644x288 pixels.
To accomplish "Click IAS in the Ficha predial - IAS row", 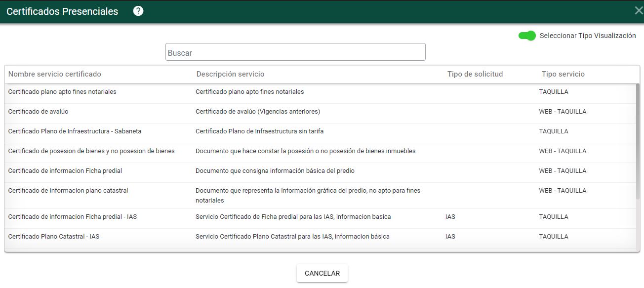I will pos(450,217).
